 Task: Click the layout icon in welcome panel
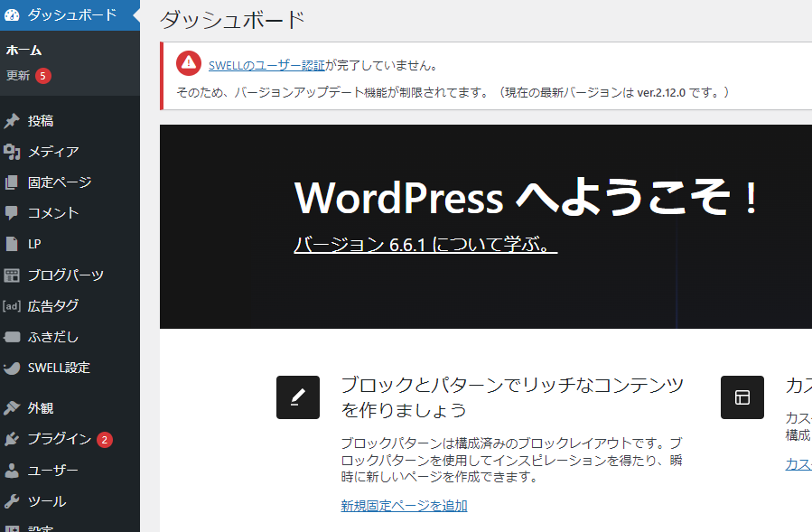click(742, 397)
